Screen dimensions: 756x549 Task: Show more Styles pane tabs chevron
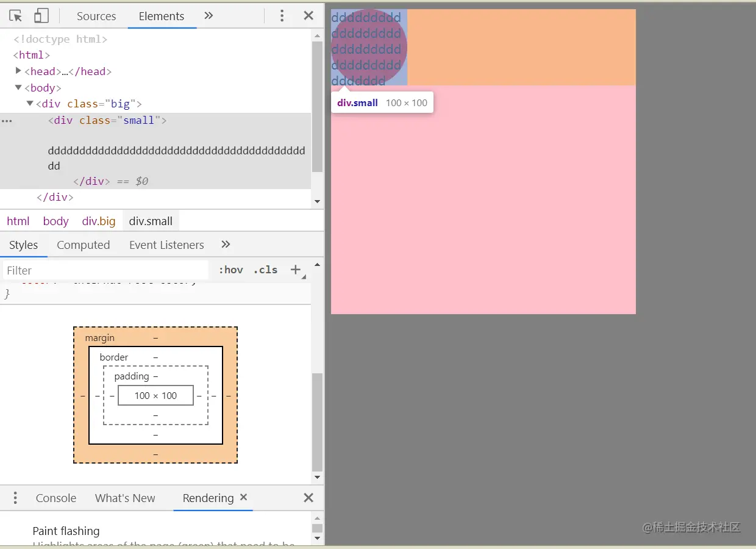click(226, 245)
